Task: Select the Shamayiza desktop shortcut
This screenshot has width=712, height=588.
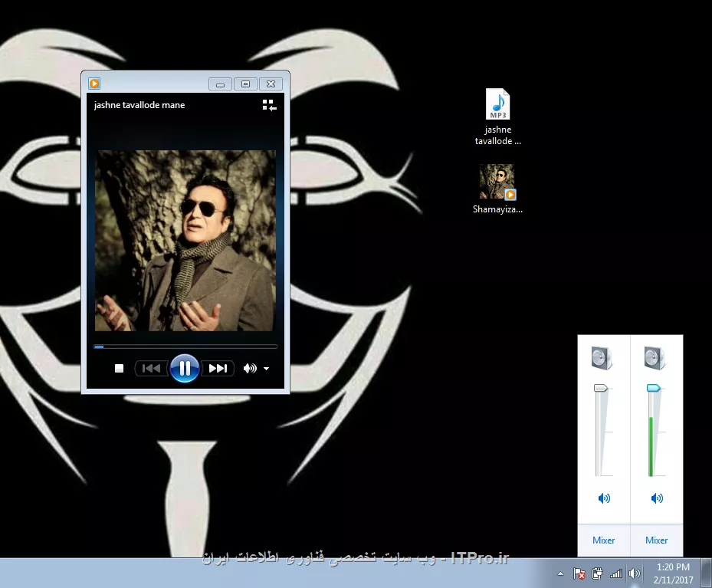Action: (497, 189)
